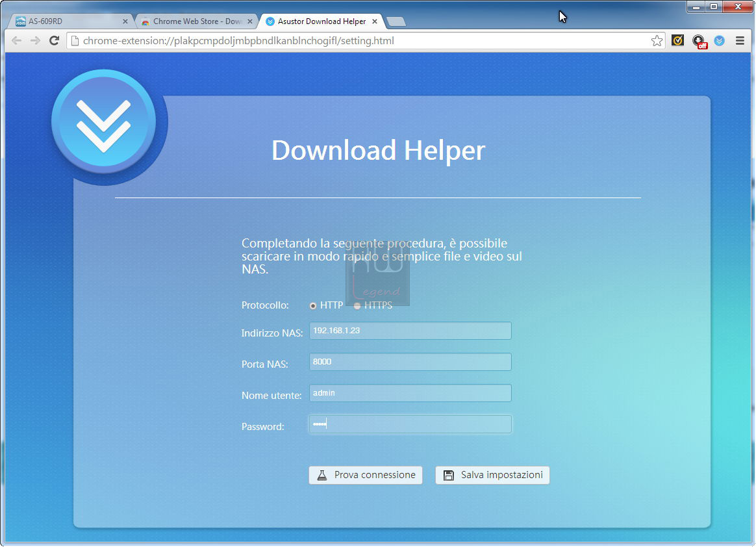Click the 'Password:' label
The height and width of the screenshot is (547, 756).
[x=263, y=427]
